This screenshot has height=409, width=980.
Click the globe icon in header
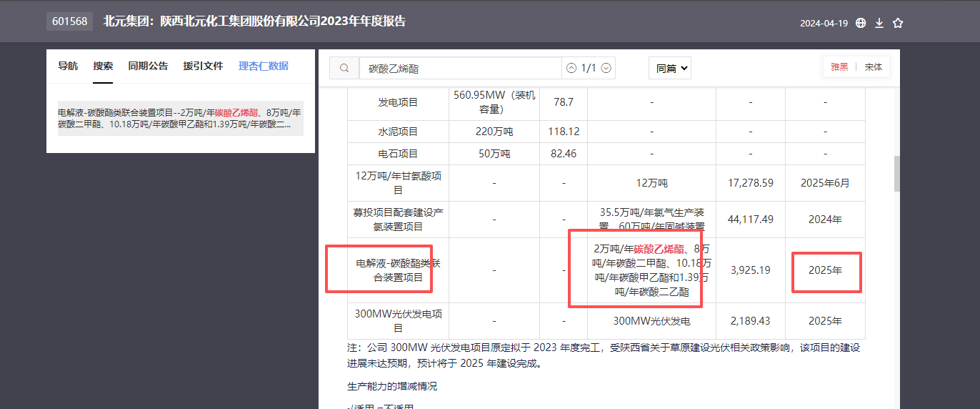pos(861,23)
